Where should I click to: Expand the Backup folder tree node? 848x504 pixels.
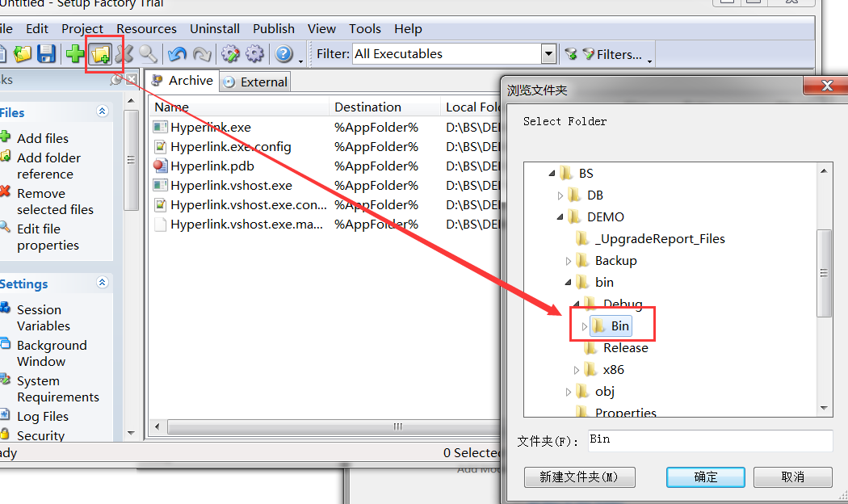point(568,261)
